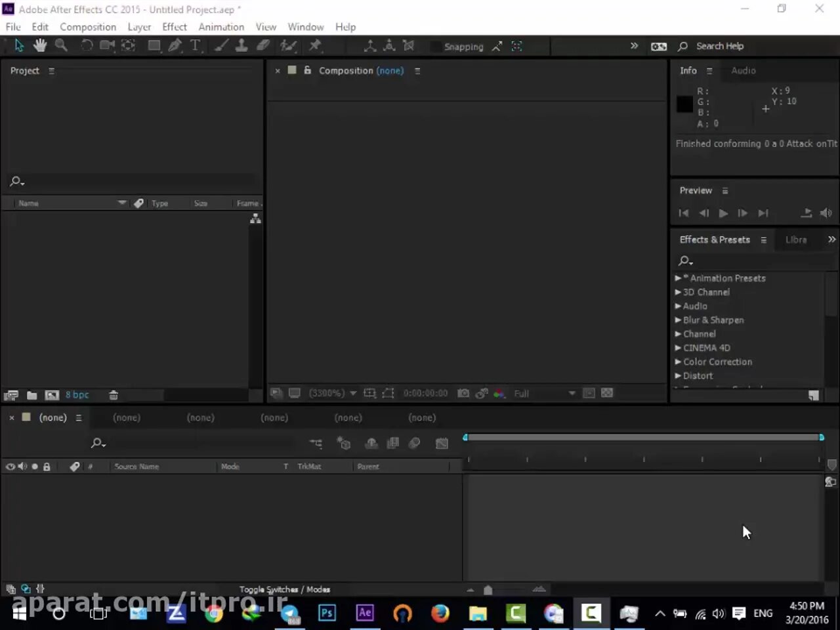Take a snapshot with the camera icon

click(463, 393)
